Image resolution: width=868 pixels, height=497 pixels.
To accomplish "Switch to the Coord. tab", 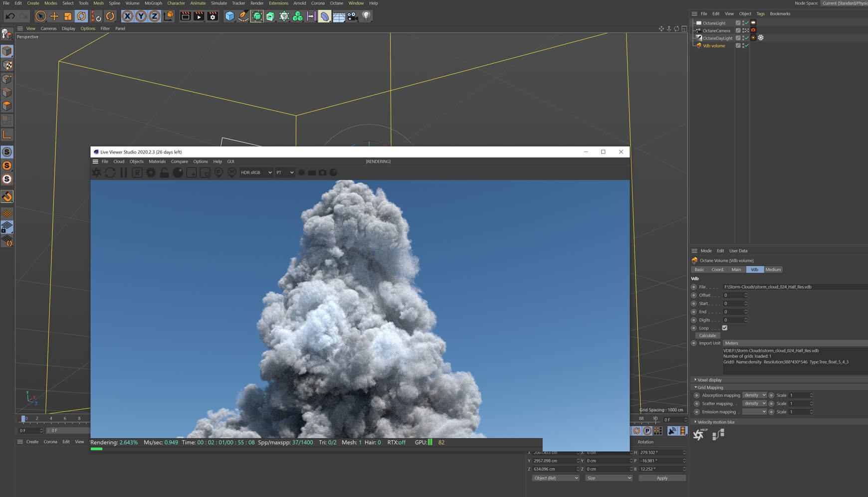I will point(717,270).
